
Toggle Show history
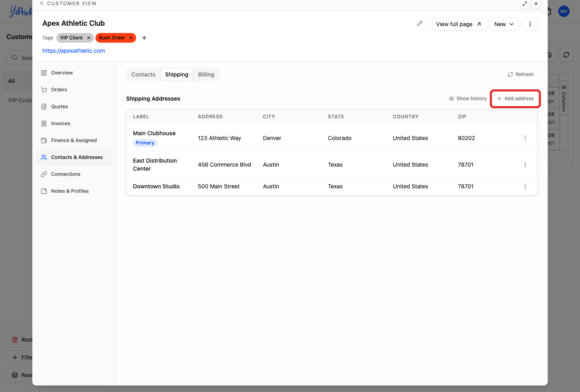468,99
